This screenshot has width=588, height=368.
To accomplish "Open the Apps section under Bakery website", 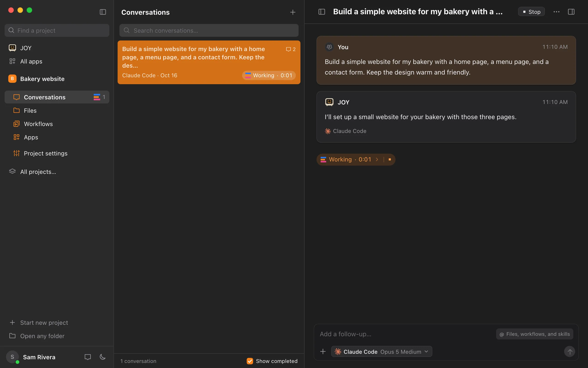I will (x=57, y=137).
